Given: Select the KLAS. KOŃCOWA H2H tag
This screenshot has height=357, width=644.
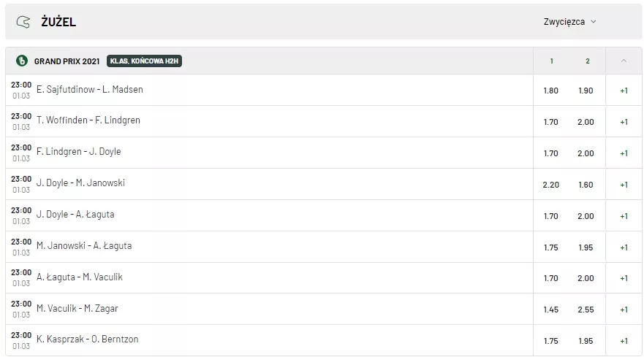Looking at the screenshot, I should 144,61.
